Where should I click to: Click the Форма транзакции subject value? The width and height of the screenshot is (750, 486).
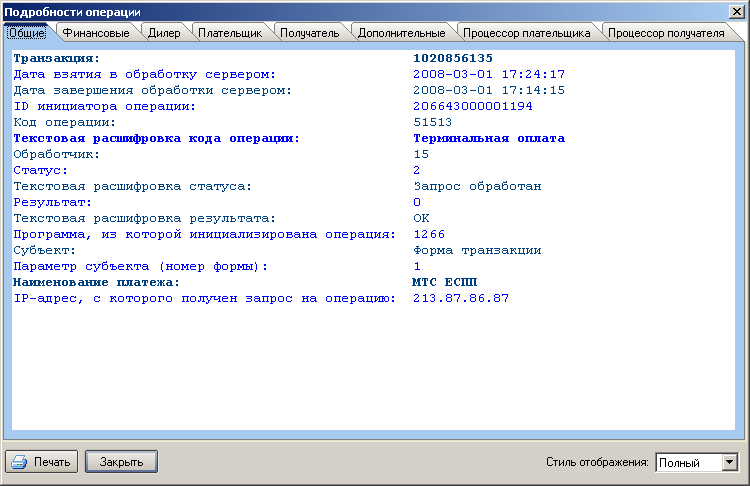pyautogui.click(x=477, y=250)
